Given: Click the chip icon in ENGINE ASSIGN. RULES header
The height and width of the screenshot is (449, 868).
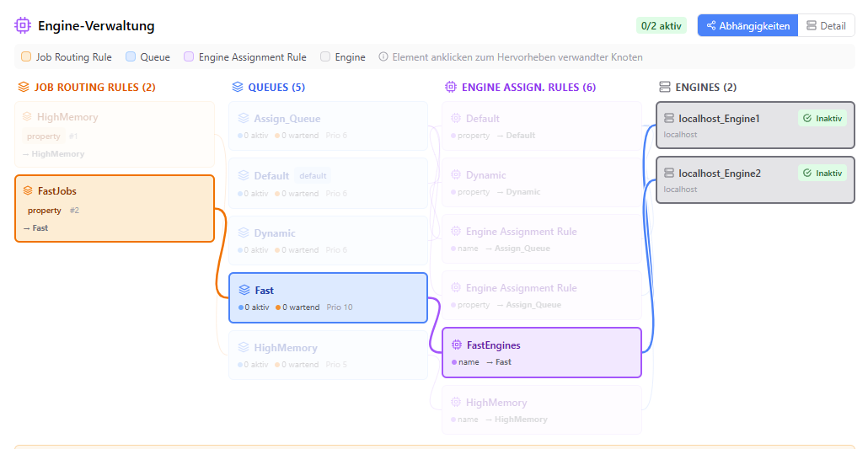Looking at the screenshot, I should 451,87.
